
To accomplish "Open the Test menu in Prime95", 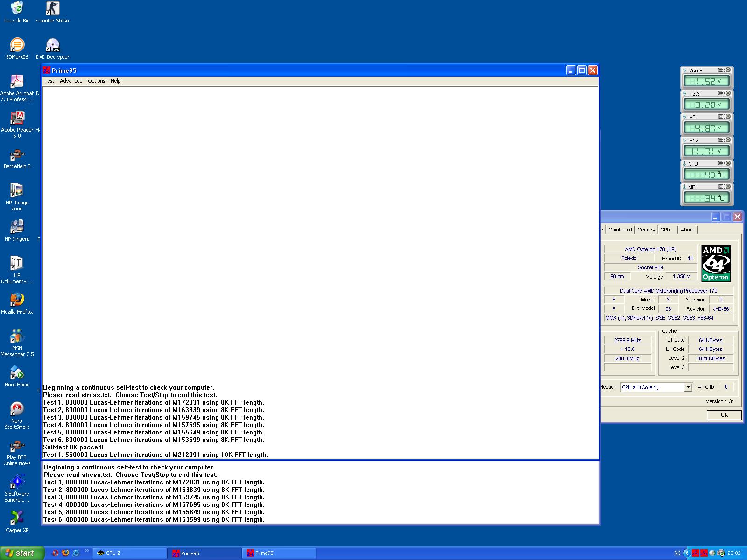I will [x=49, y=81].
